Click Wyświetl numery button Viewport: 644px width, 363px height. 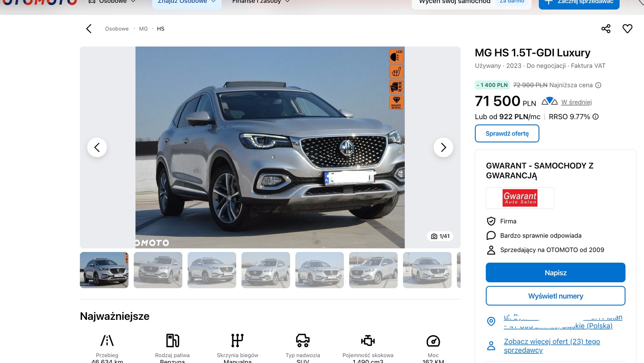555,296
